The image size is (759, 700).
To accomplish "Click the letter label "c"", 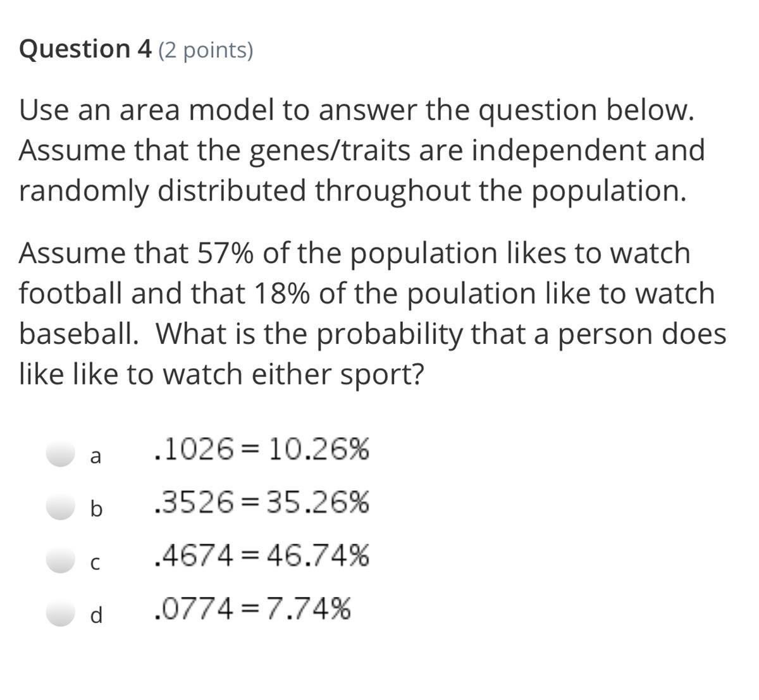I will tap(96, 562).
